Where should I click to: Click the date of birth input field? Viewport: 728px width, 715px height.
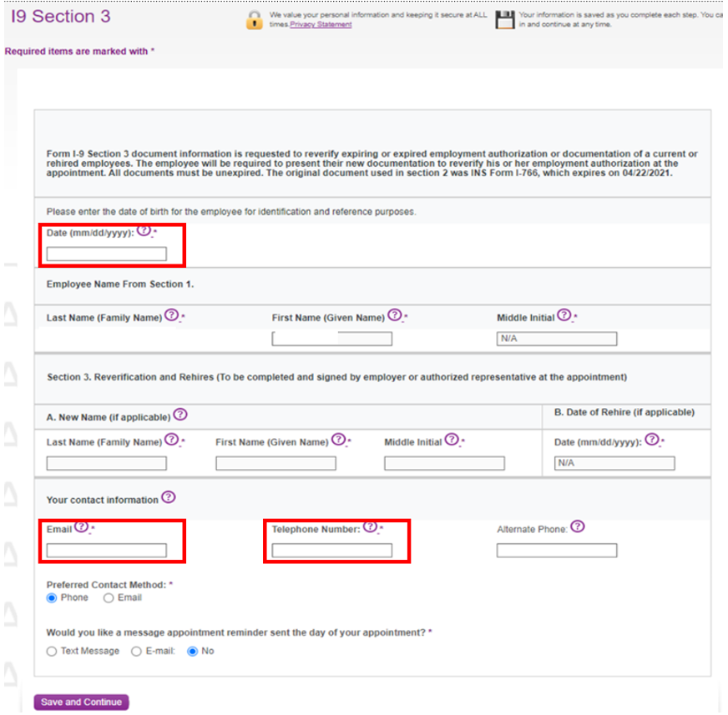pyautogui.click(x=106, y=254)
